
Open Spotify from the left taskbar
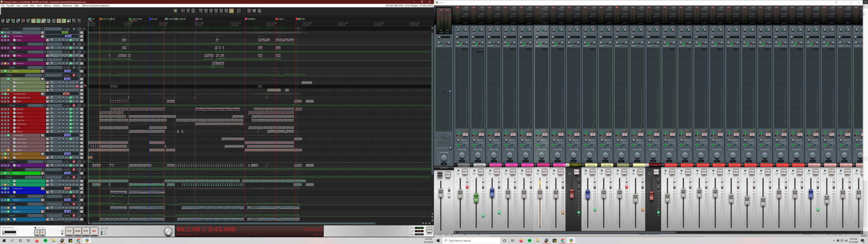(45, 241)
